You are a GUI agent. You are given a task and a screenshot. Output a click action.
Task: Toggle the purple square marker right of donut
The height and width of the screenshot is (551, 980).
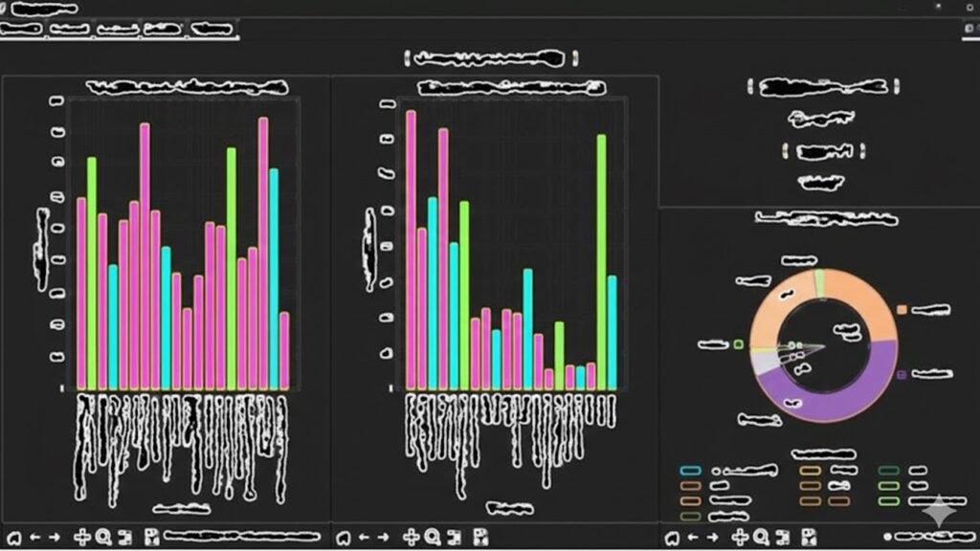tap(902, 375)
